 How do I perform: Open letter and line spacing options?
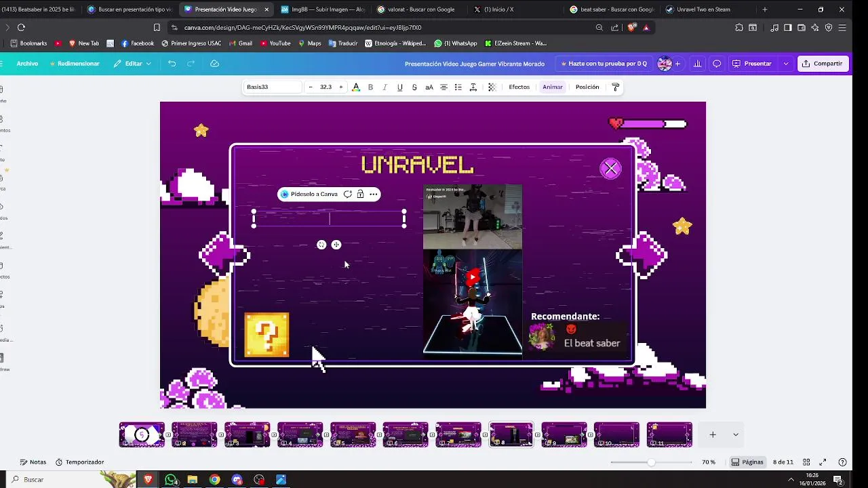tap(473, 87)
